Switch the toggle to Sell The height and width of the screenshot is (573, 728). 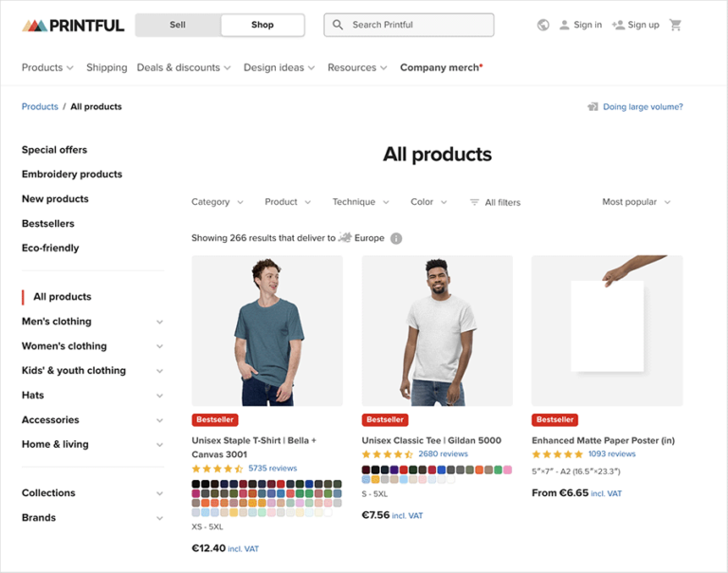click(x=178, y=25)
